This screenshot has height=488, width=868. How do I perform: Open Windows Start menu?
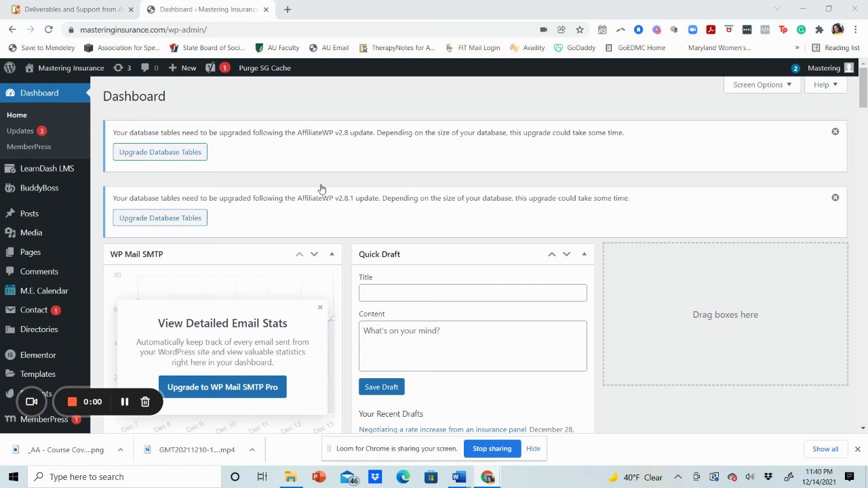(x=14, y=476)
